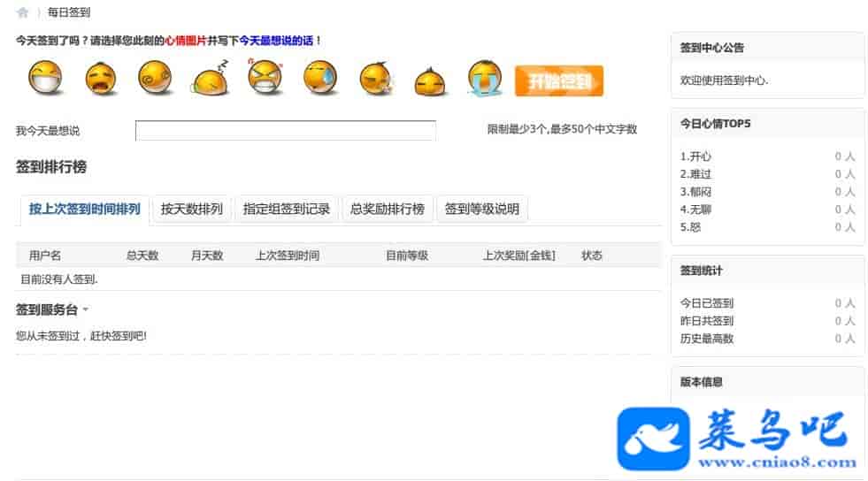The width and height of the screenshot is (868, 481).
Task: Click the 版本信息 panel title
Action: point(701,382)
